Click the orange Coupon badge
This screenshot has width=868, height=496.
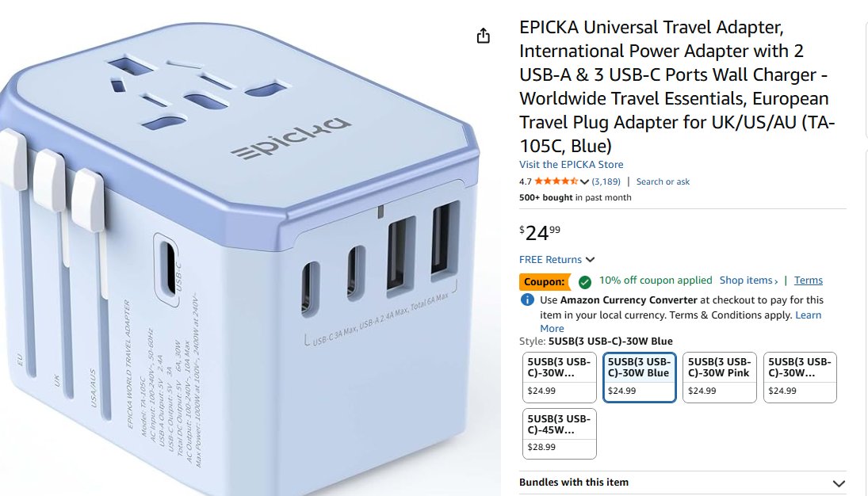click(x=545, y=282)
